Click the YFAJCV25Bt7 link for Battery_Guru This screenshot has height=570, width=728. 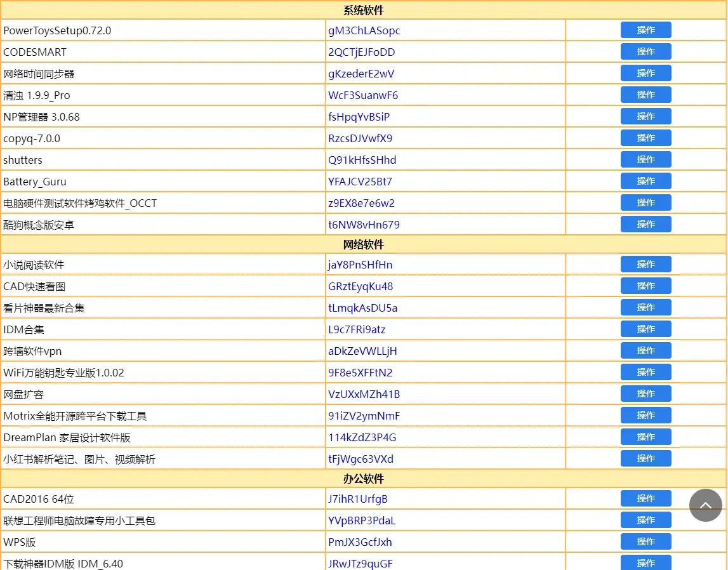(360, 182)
